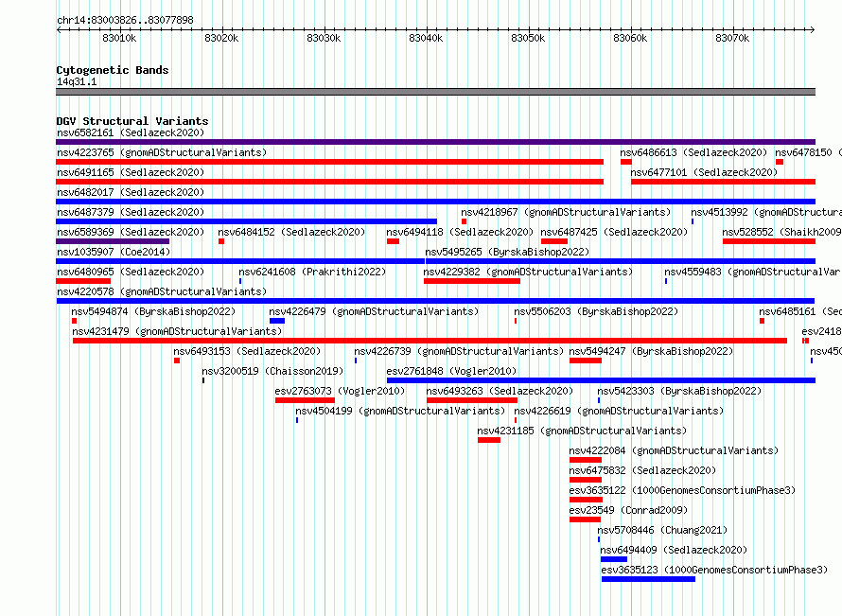Click nsv4220578 gnomAD variant label

pyautogui.click(x=162, y=291)
